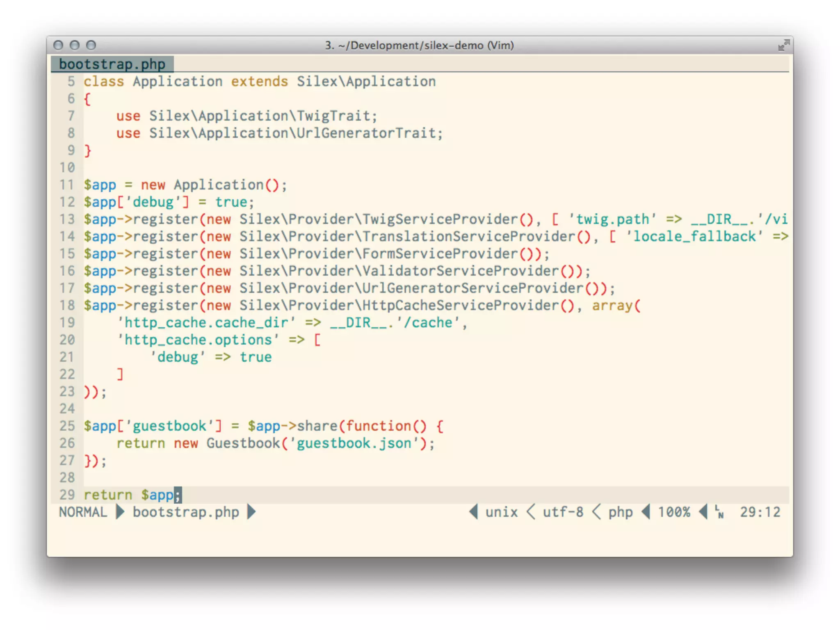840x630 pixels.
Task: Click the arrow separator after NORMAL mode
Action: [120, 511]
